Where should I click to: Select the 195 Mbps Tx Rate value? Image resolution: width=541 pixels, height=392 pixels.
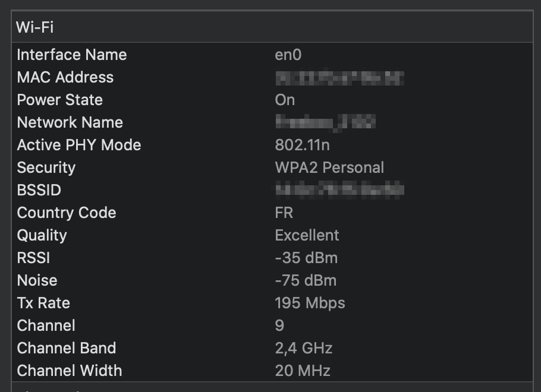tap(310, 303)
